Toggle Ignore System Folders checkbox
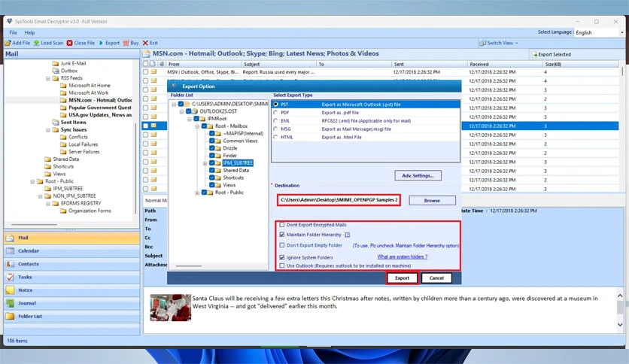629x364 pixels. coord(282,257)
